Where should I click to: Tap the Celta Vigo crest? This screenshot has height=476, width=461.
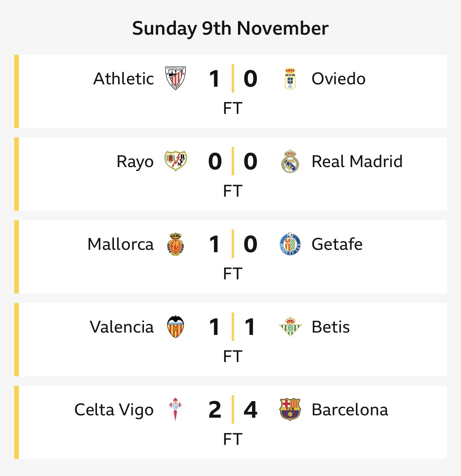point(175,409)
